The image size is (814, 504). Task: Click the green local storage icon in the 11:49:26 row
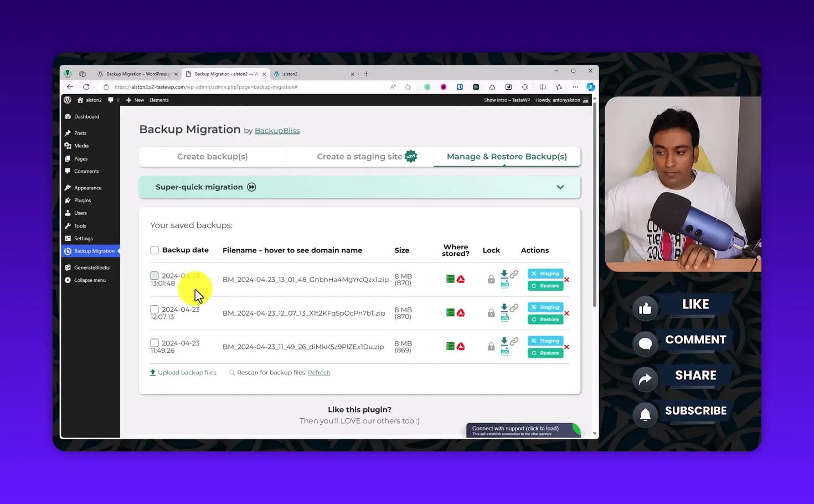point(450,347)
